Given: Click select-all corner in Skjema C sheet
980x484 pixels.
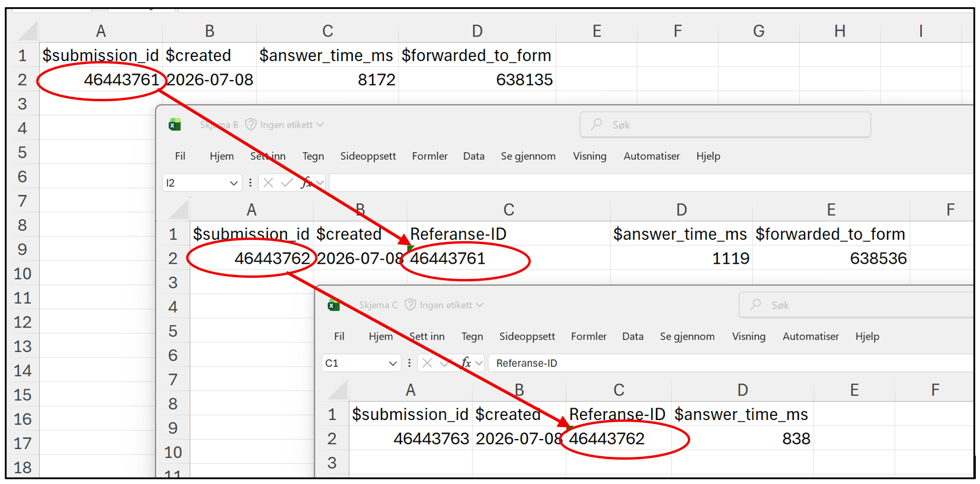Looking at the screenshot, I should click(338, 389).
